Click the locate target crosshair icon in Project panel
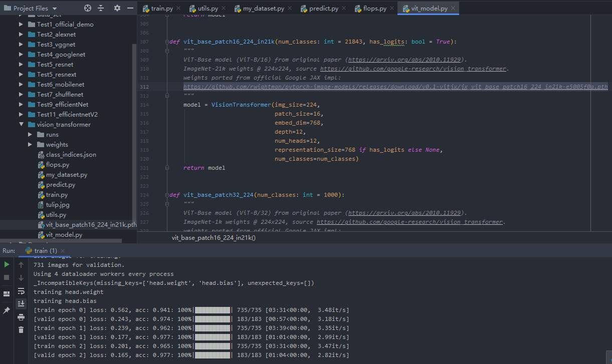This screenshot has height=364, width=612. coord(88,8)
